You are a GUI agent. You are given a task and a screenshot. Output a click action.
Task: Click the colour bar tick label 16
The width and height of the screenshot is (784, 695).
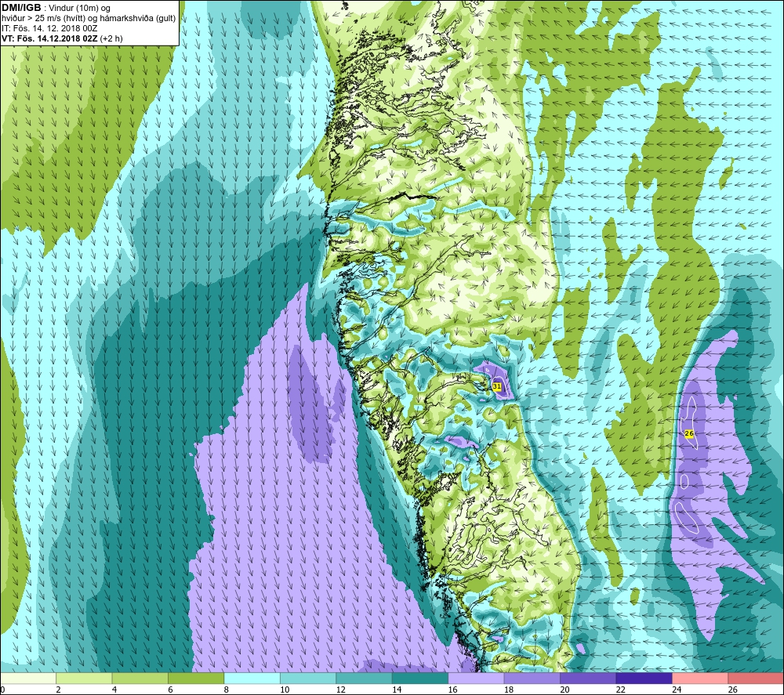452,690
